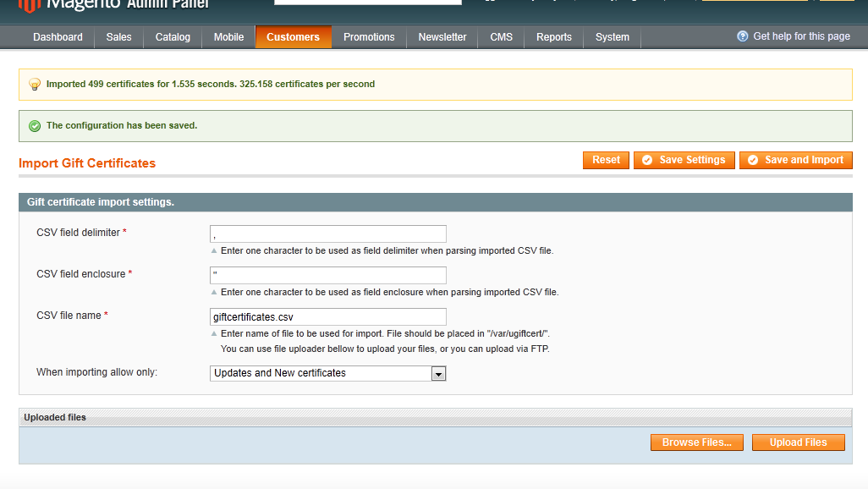Click Save and Import button
Viewport: 868px width, 489px height.
795,160
